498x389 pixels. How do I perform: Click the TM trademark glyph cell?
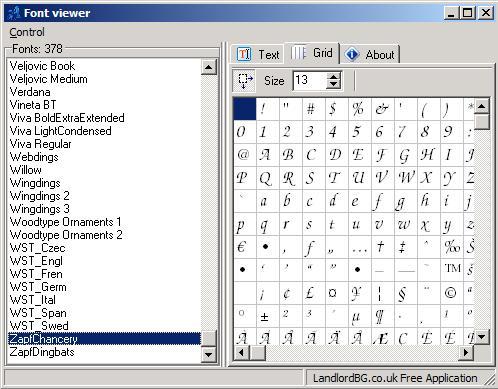click(452, 270)
